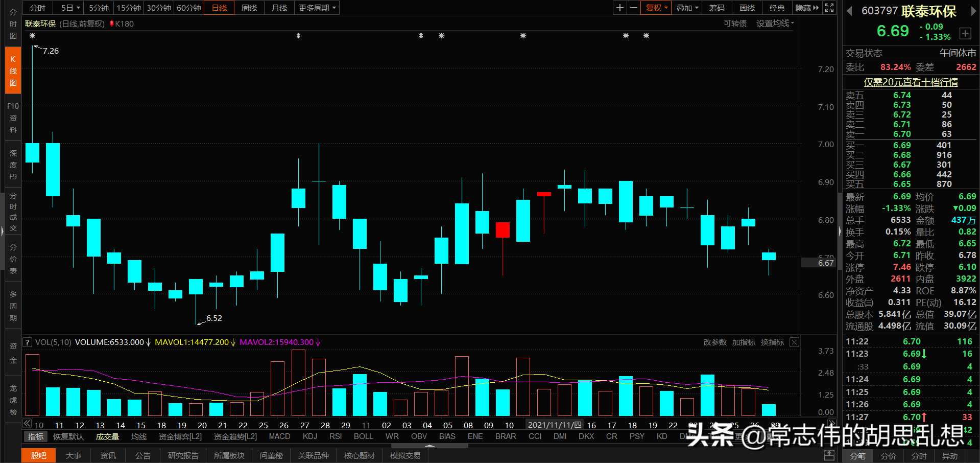This screenshot has height=463, width=980.
Task: Expand the 叠加 overlay dropdown
Action: click(x=686, y=8)
